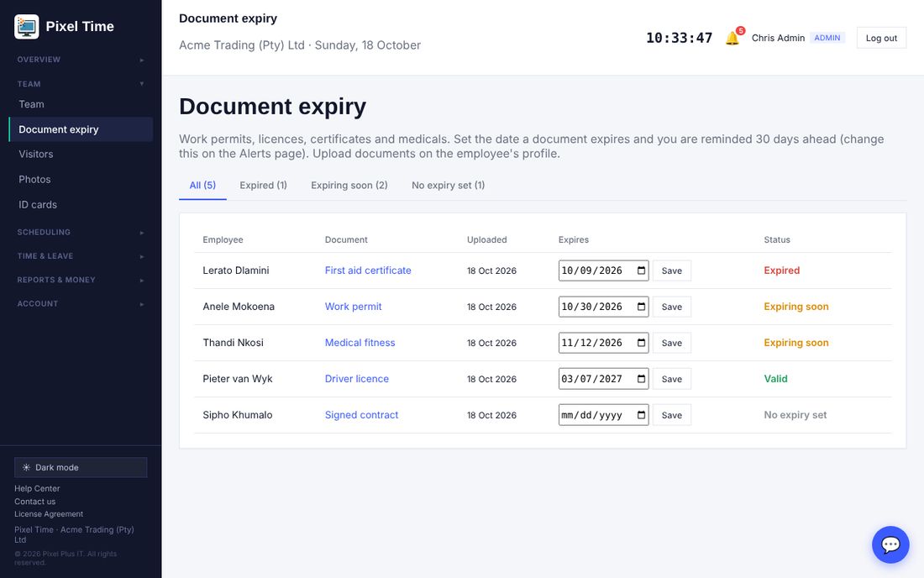The width and height of the screenshot is (924, 578).
Task: Open the First aid certificate document
Action: tap(368, 271)
